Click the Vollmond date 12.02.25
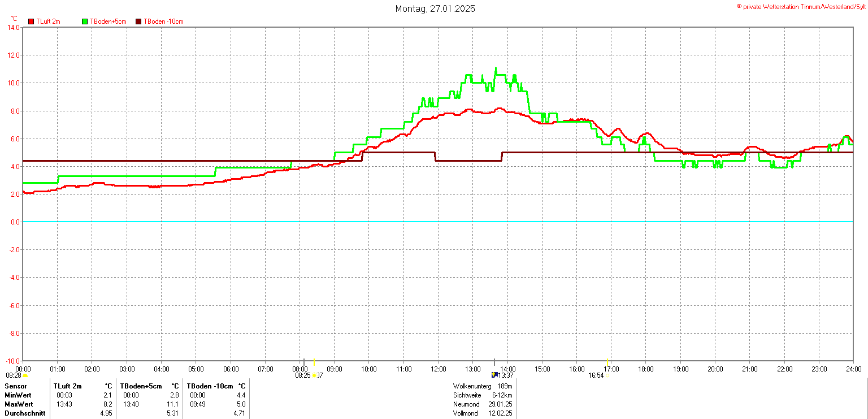The height and width of the screenshot is (419, 868). (x=501, y=413)
